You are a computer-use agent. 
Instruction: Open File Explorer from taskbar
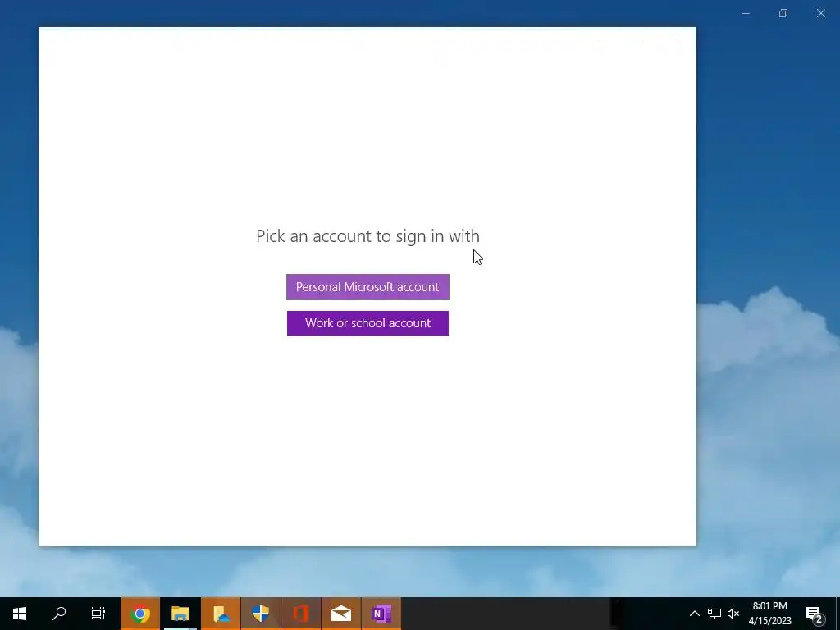tap(180, 614)
